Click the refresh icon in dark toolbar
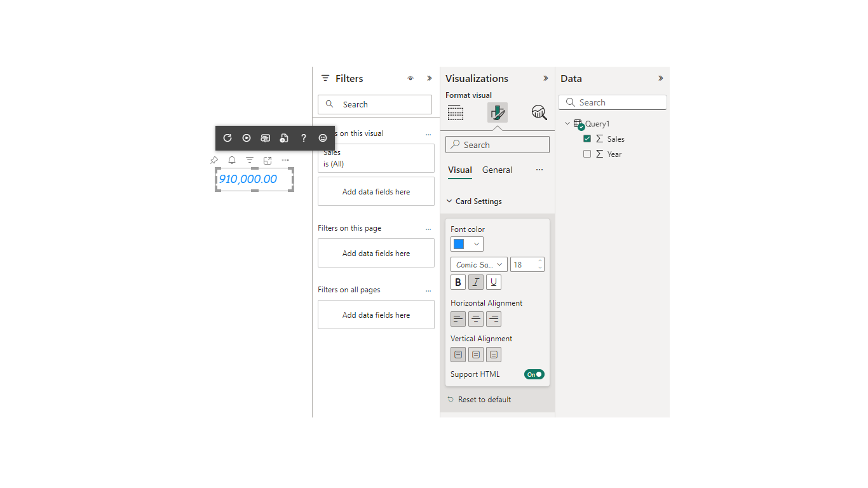 click(227, 138)
